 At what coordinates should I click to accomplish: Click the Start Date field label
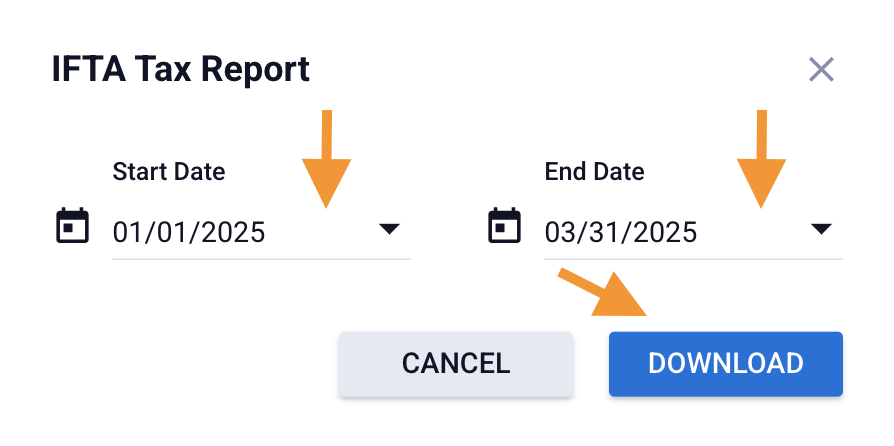tap(169, 171)
